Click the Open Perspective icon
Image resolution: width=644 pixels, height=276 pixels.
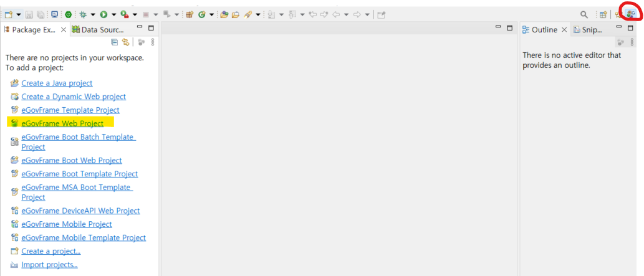[x=603, y=15]
